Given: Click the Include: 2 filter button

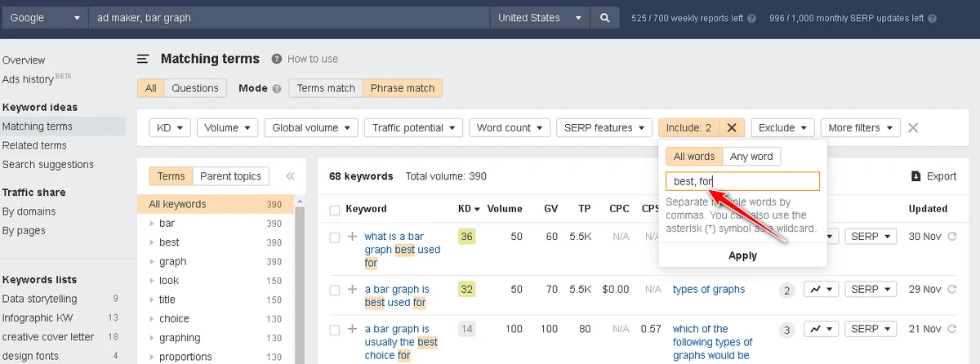Looking at the screenshot, I should pos(689,127).
